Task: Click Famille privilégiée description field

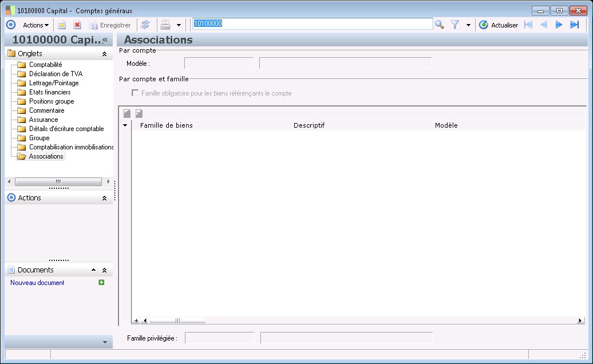Action: [x=346, y=338]
